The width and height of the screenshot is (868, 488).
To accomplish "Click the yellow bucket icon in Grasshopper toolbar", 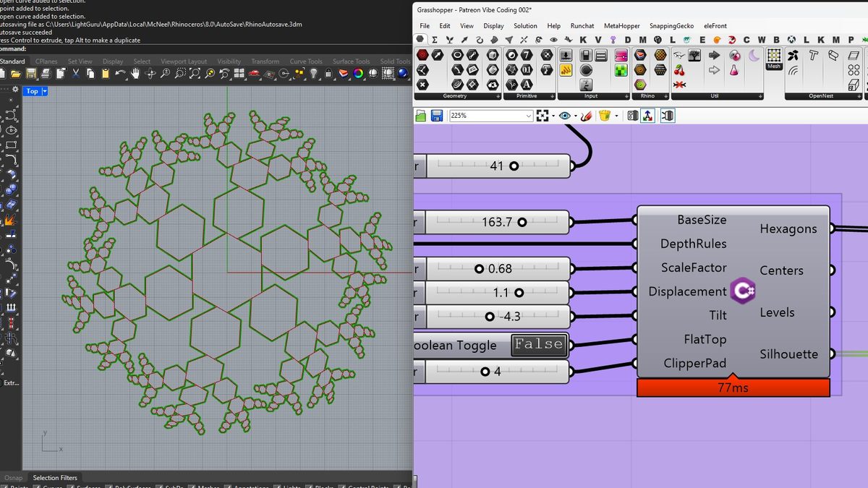I will point(605,116).
